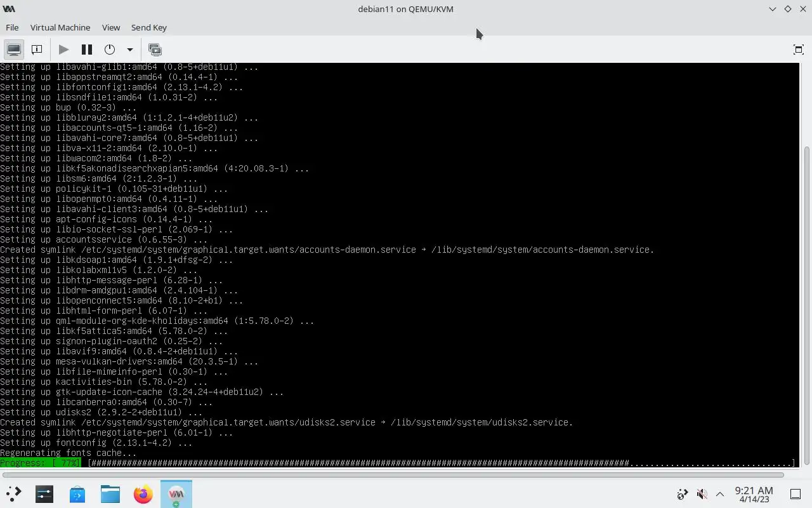Viewport: 812px width, 508px height.
Task: Click the muted audio volume tray icon
Action: coord(702,494)
